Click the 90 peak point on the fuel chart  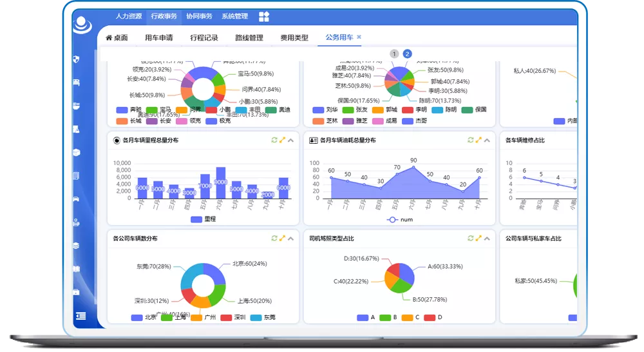[x=413, y=167]
